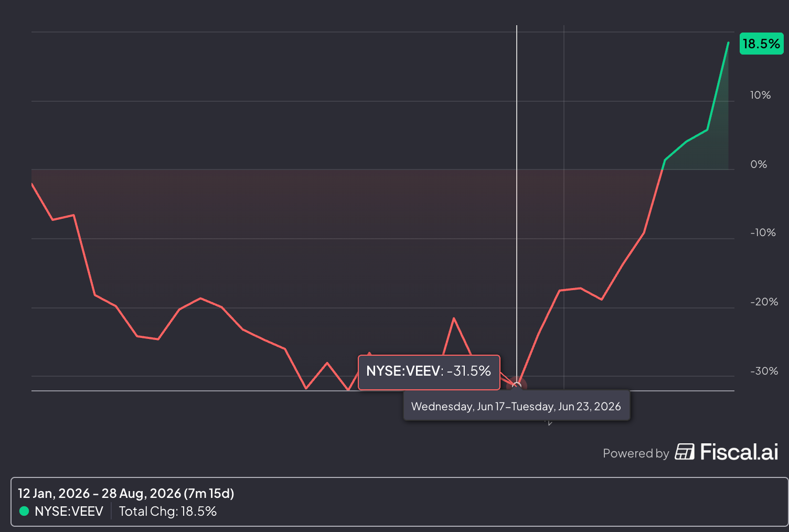Click the green 18.5% end-value badge
The width and height of the screenshot is (789, 532).
[761, 44]
